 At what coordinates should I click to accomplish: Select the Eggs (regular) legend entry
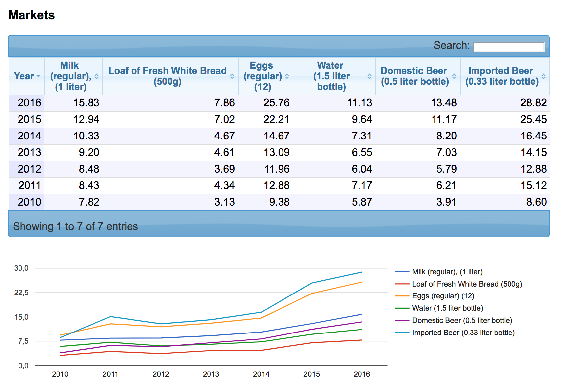coord(443,296)
